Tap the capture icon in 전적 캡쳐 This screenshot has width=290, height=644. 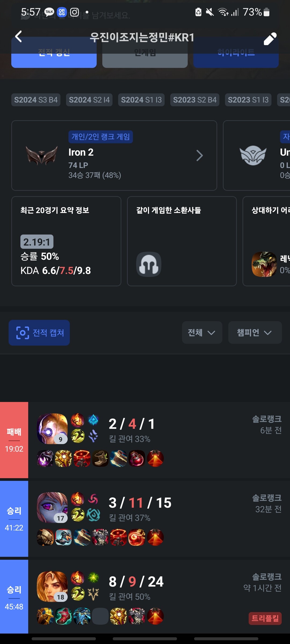(x=23, y=333)
